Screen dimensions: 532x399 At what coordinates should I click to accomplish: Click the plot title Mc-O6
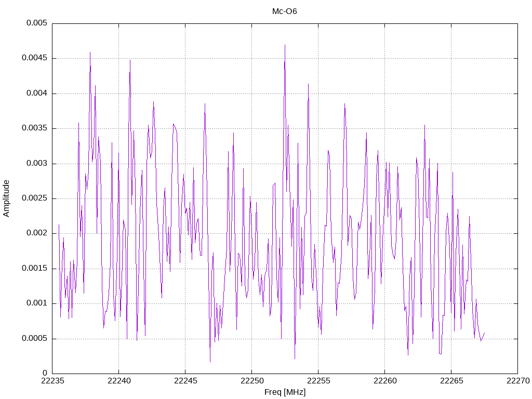(284, 11)
